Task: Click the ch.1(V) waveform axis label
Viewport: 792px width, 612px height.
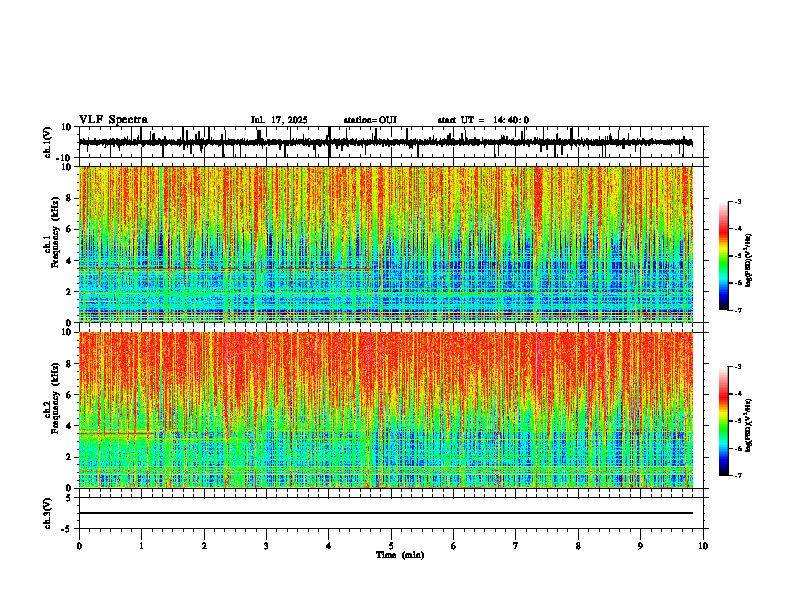Action: click(48, 142)
